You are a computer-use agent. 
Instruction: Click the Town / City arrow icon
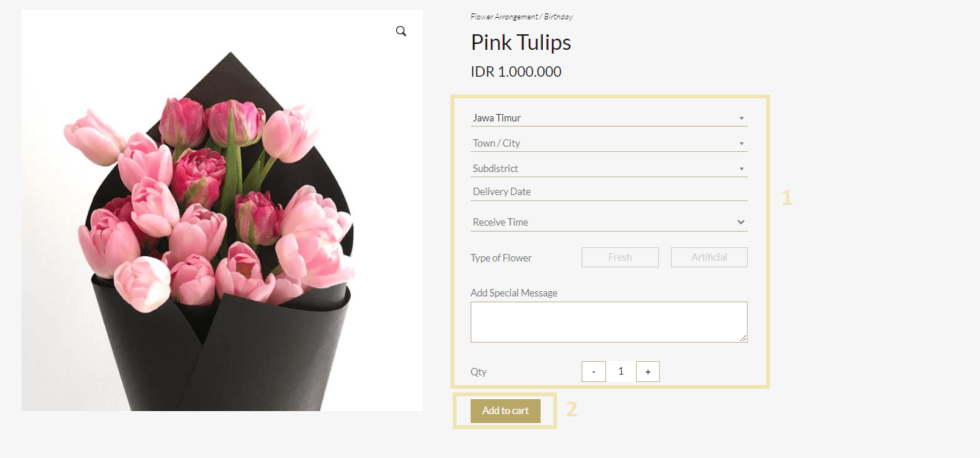tap(741, 144)
